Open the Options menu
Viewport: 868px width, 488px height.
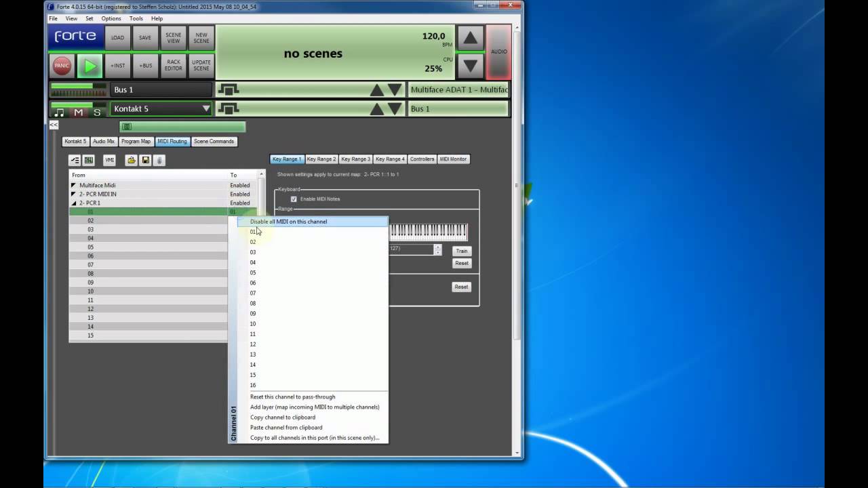click(x=111, y=18)
